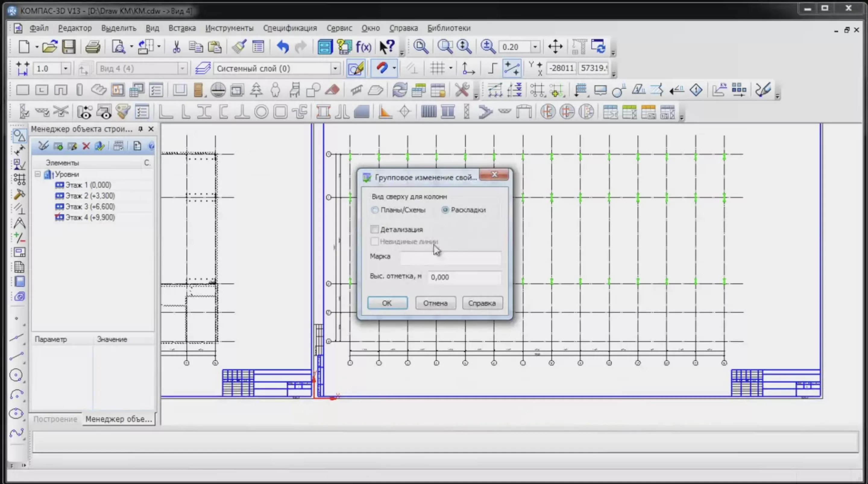Click the f(x) variables icon
The width and height of the screenshot is (868, 484).
[363, 47]
